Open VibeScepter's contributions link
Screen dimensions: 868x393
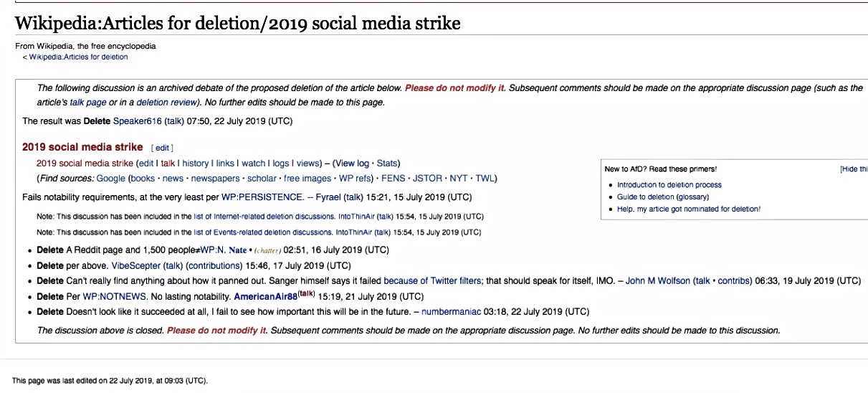213,265
